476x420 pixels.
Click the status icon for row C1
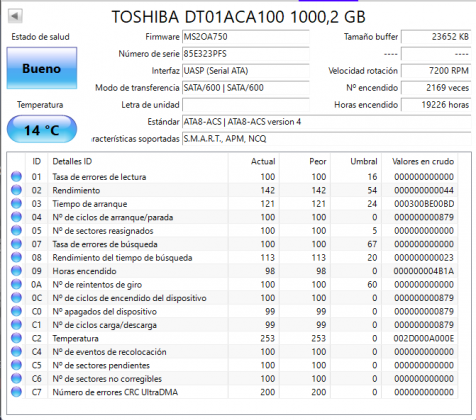[16, 325]
